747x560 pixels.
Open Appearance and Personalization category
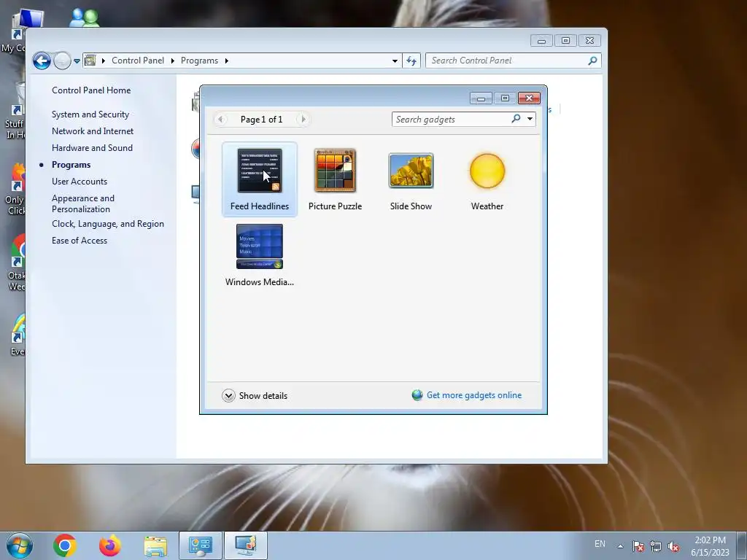click(83, 203)
